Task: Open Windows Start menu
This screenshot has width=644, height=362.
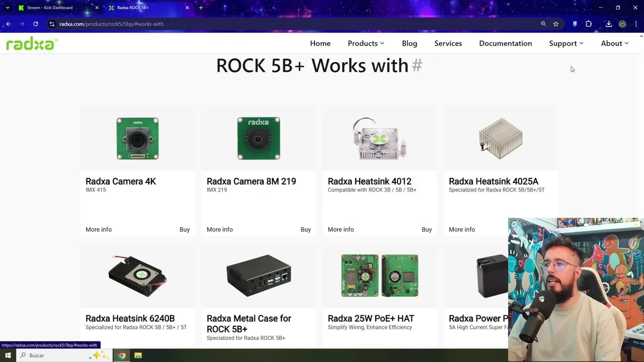Action: pos(8,355)
